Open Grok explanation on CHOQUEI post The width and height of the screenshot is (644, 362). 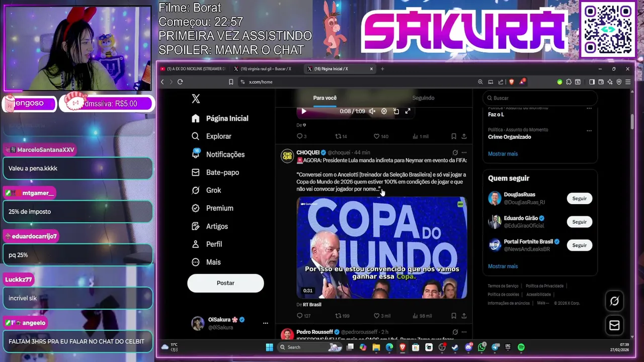[x=455, y=152]
